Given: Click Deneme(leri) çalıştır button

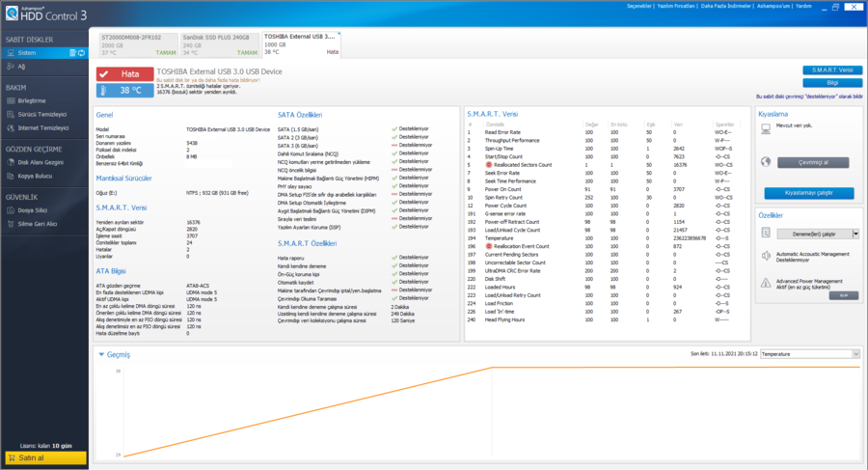Looking at the screenshot, I should point(814,234).
